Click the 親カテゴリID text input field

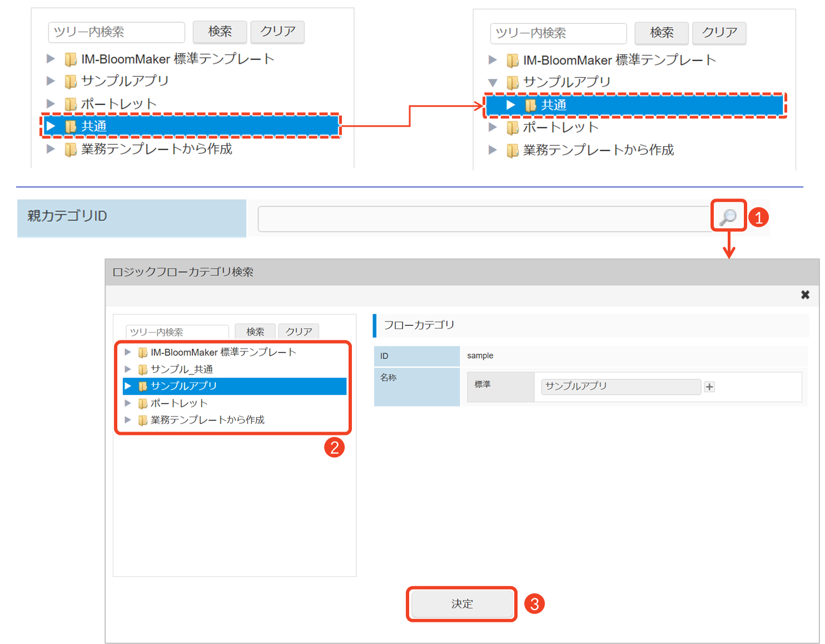(x=484, y=219)
